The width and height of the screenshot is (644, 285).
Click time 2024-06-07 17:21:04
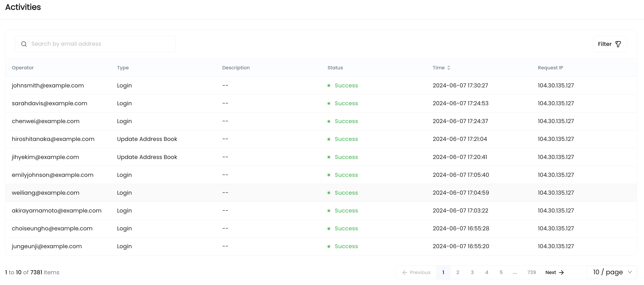click(460, 139)
